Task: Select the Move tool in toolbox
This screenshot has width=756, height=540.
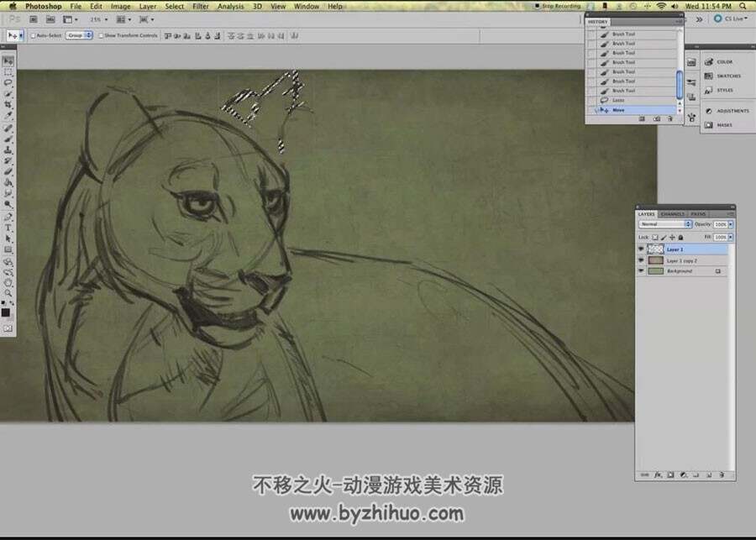Action: click(8, 61)
